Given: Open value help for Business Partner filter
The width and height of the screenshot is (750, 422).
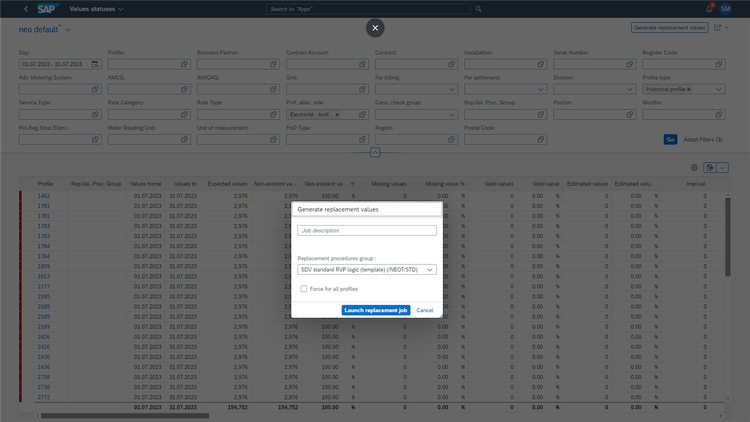Looking at the screenshot, I should tap(273, 64).
